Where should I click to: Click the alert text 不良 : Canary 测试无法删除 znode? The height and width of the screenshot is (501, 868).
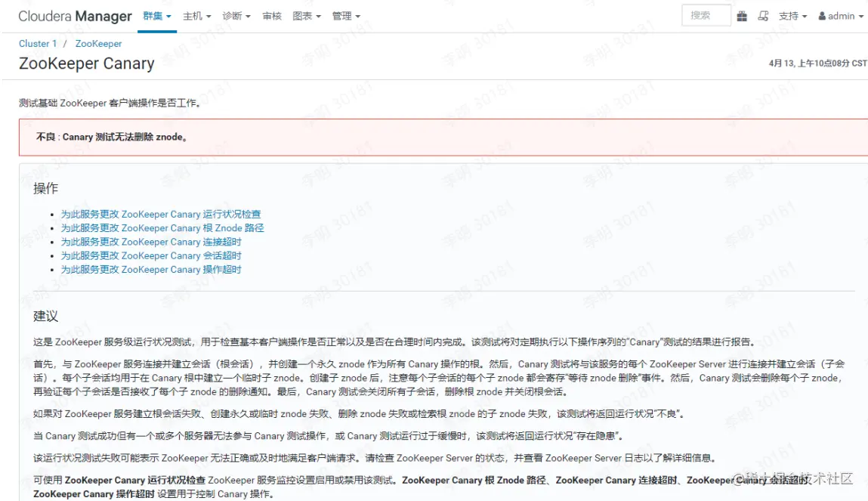[x=112, y=137]
